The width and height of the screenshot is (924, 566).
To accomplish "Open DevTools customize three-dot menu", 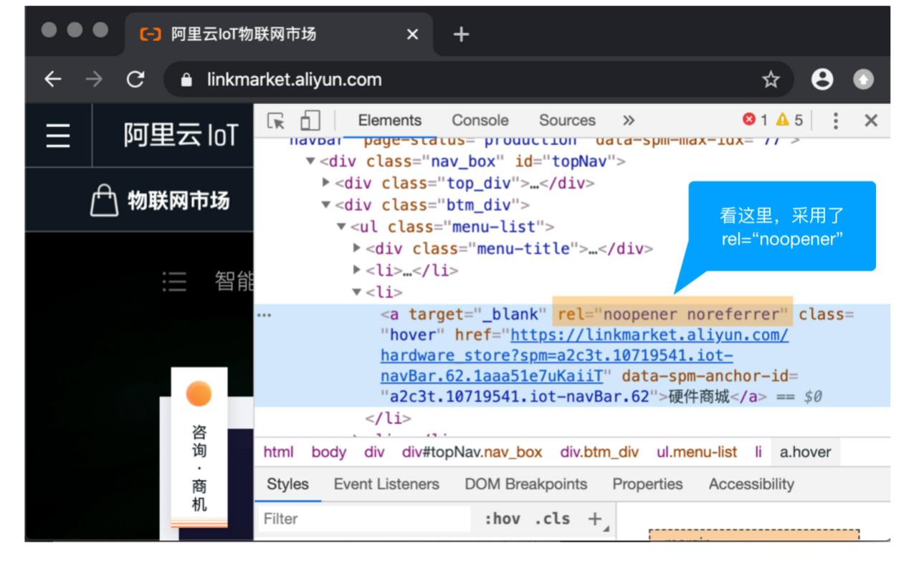I will coord(835,121).
